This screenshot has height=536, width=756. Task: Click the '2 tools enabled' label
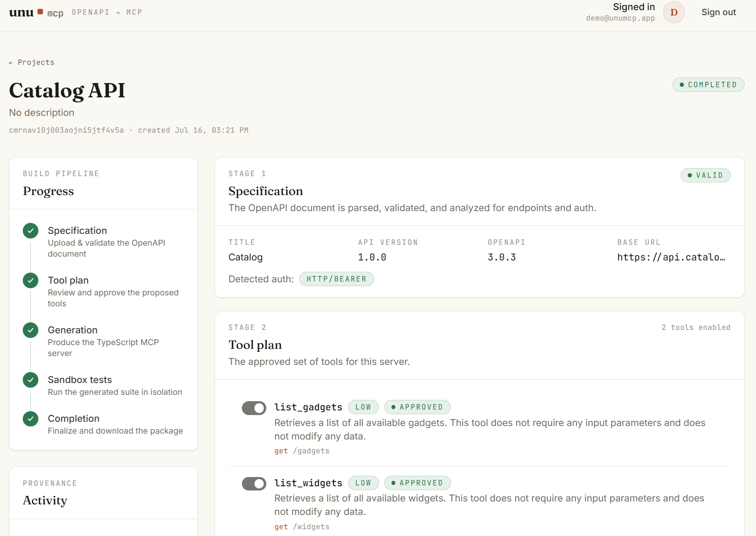pos(696,327)
